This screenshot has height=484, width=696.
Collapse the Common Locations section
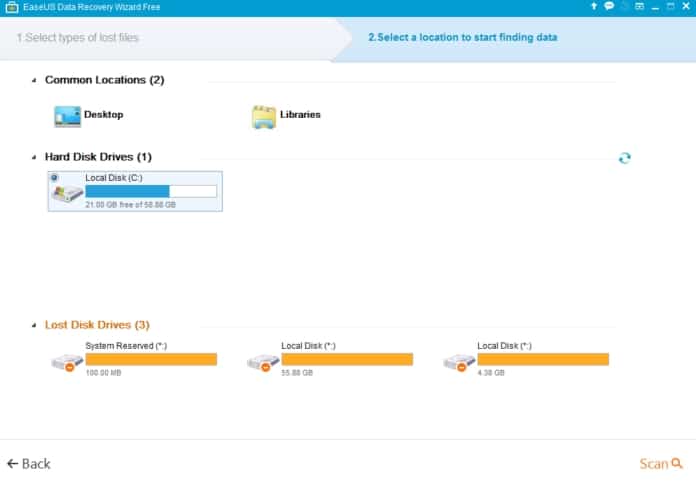34,80
